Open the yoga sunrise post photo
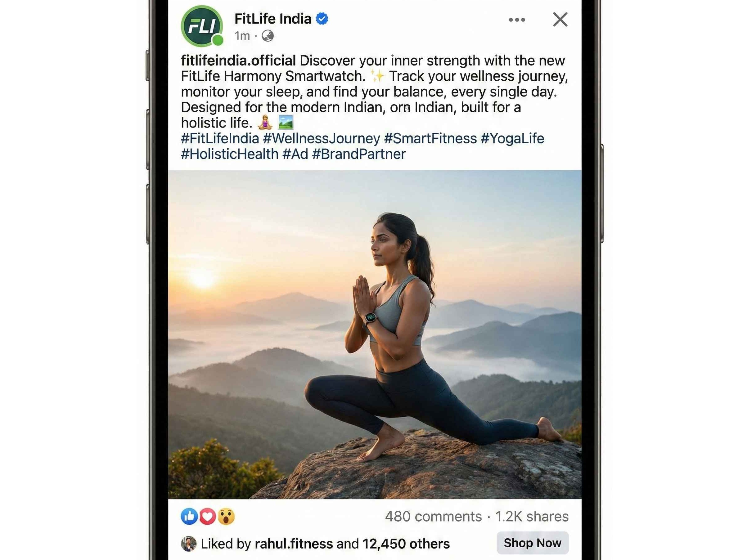This screenshot has height=560, width=747. (375, 334)
